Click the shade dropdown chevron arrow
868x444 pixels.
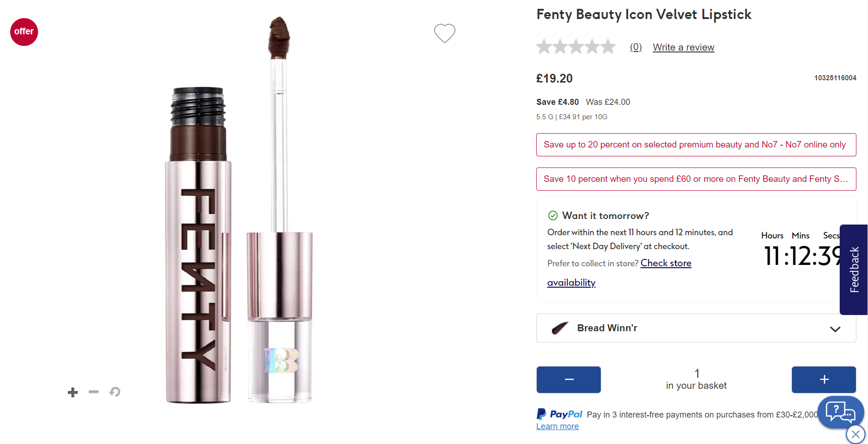pyautogui.click(x=835, y=329)
